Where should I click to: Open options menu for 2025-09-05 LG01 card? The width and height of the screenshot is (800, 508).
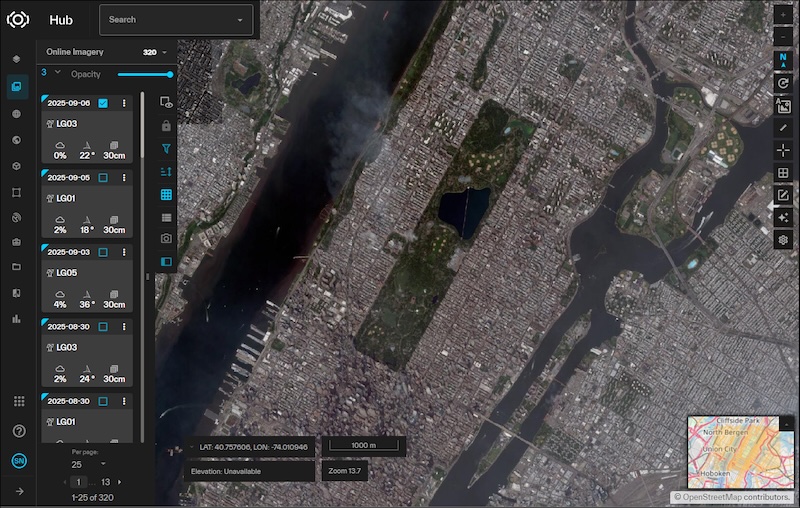pos(124,177)
